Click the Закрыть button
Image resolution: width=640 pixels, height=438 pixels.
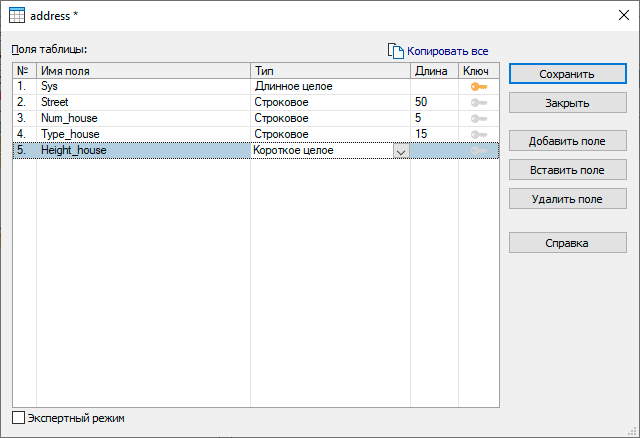[567, 103]
